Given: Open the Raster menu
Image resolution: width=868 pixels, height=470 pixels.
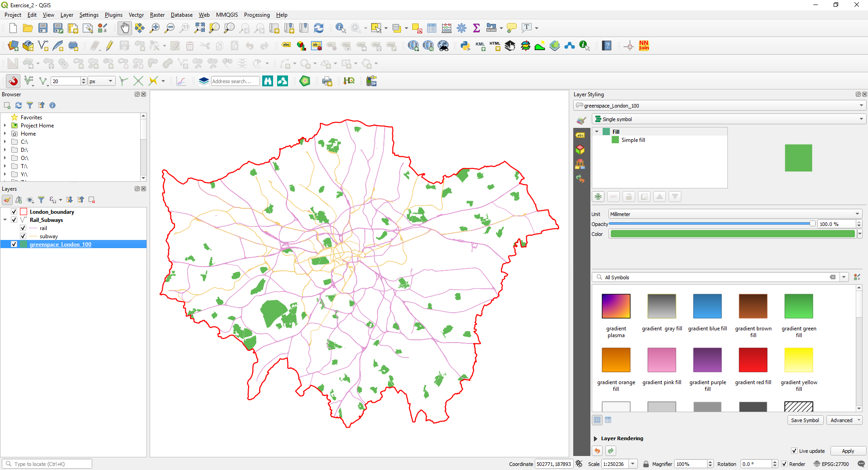Looking at the screenshot, I should point(157,15).
